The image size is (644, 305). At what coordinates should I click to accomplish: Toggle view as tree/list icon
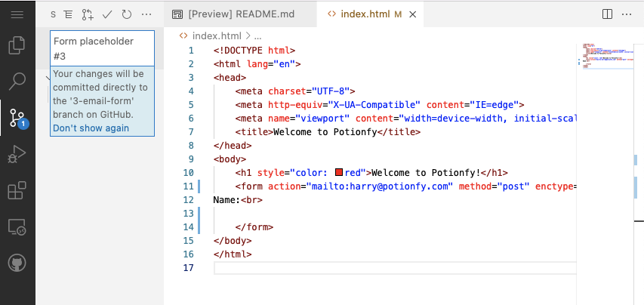[69, 14]
